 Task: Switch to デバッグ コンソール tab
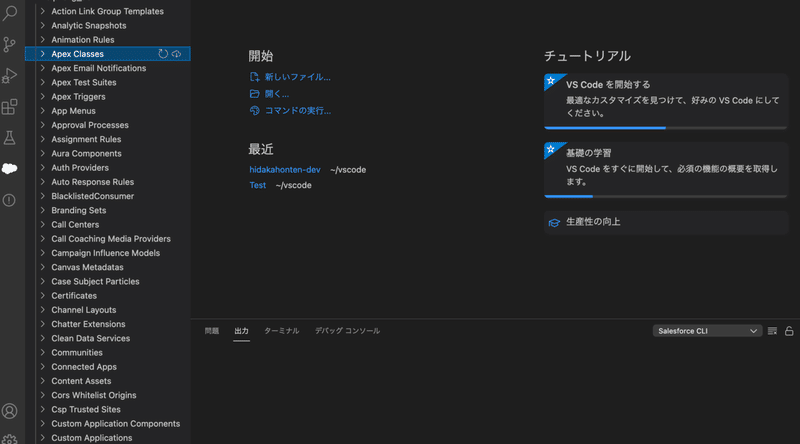pyautogui.click(x=347, y=331)
